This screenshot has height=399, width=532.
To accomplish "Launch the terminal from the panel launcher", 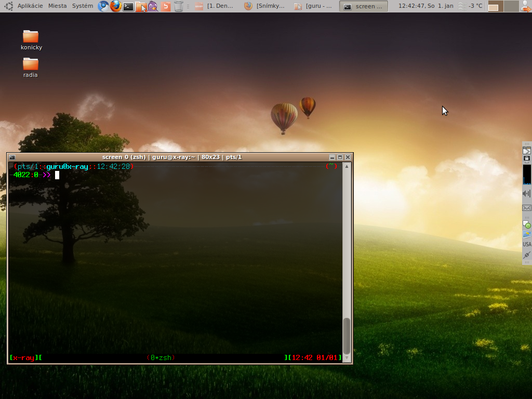I will coord(128,6).
